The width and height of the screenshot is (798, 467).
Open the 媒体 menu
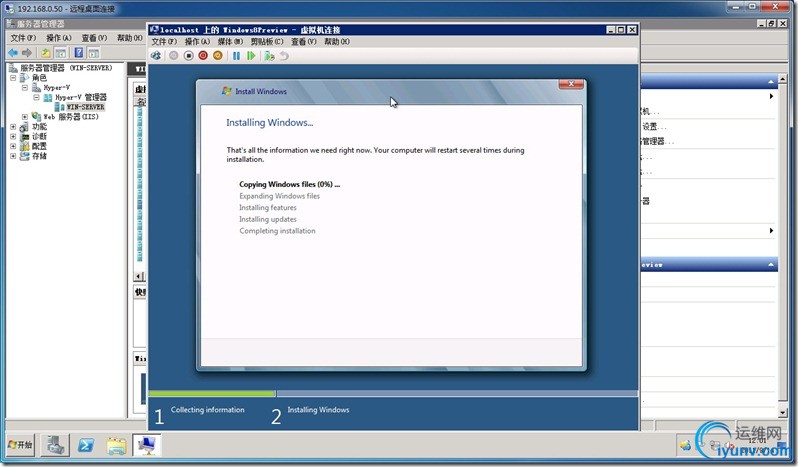tap(230, 42)
